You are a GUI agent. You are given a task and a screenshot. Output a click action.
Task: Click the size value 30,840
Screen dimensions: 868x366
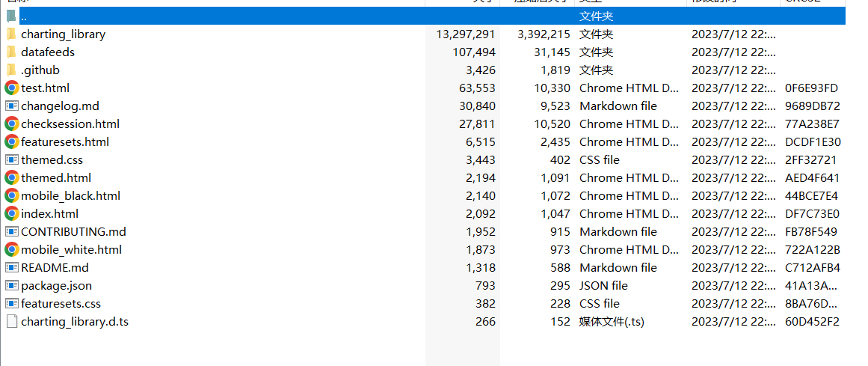pos(477,106)
